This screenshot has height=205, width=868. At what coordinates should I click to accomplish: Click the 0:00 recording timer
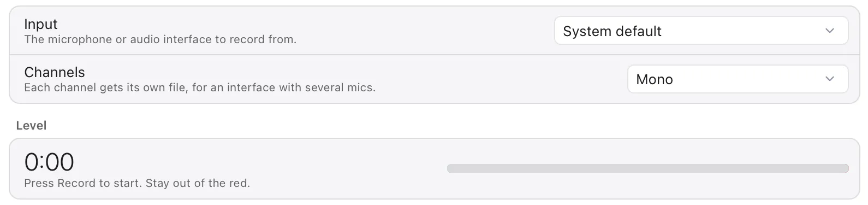coord(49,162)
